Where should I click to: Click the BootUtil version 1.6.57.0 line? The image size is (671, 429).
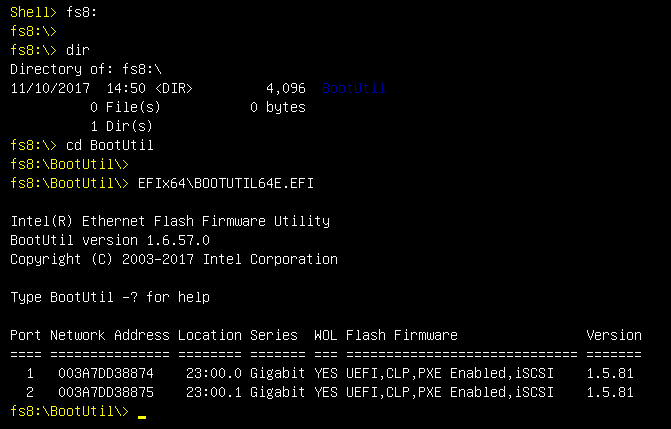(x=110, y=240)
